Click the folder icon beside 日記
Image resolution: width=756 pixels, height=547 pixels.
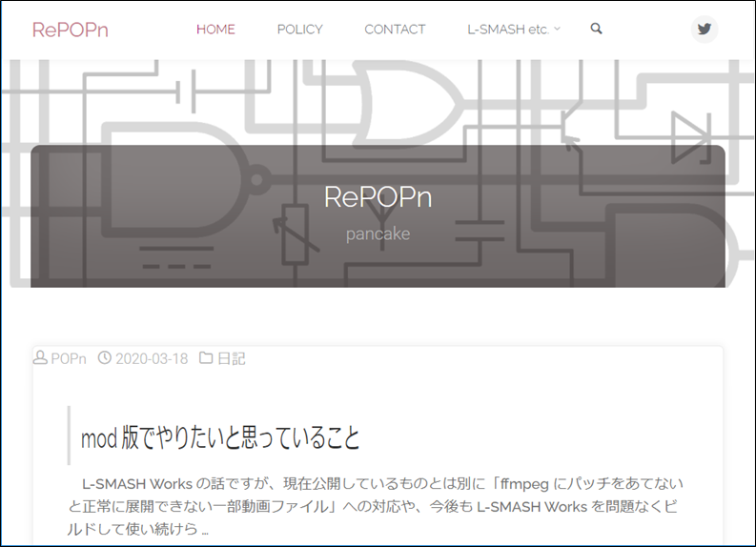click(206, 357)
